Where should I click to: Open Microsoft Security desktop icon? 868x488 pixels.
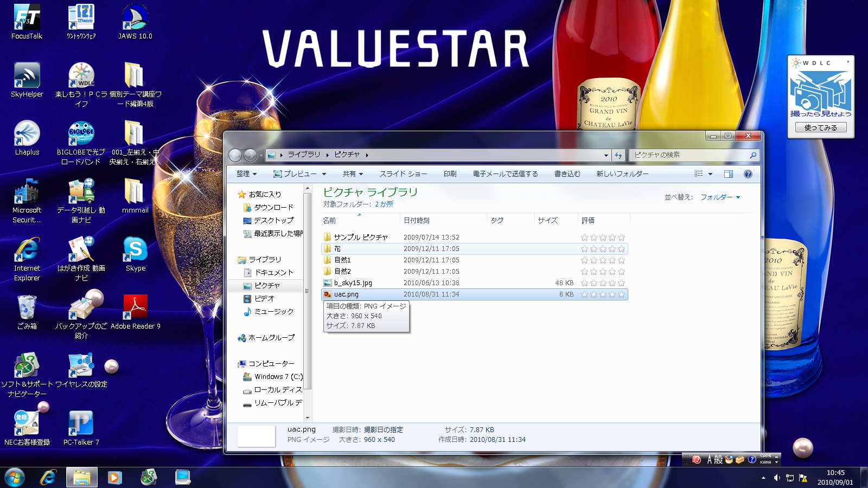(27, 201)
